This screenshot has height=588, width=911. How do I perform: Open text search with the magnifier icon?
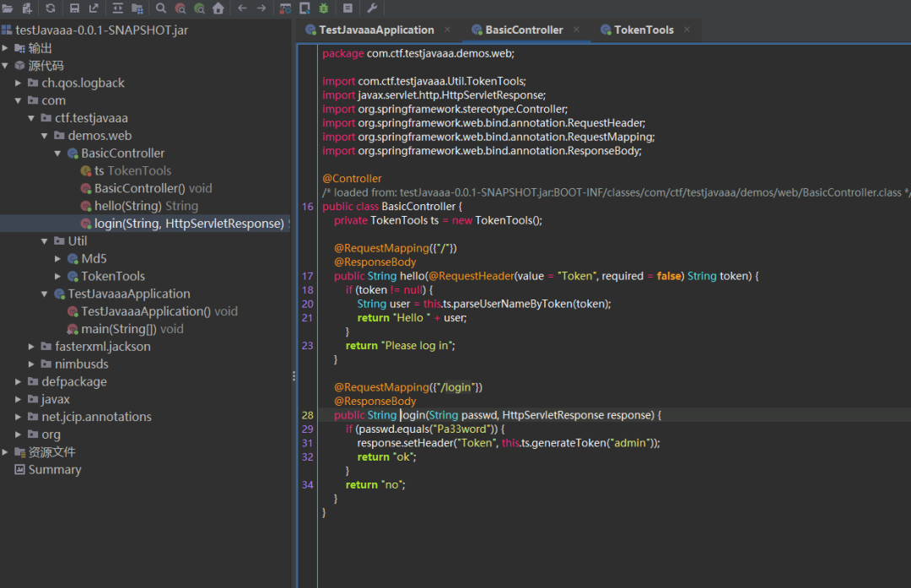pos(160,8)
